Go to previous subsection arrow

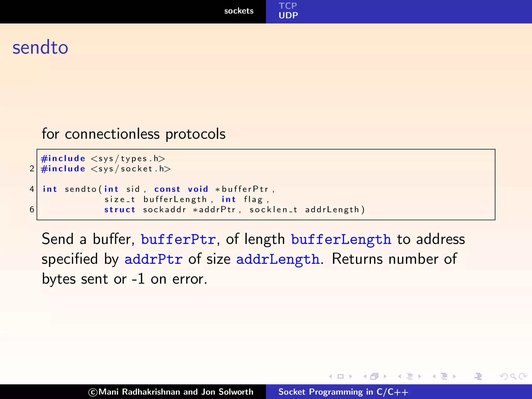[x=400, y=376]
